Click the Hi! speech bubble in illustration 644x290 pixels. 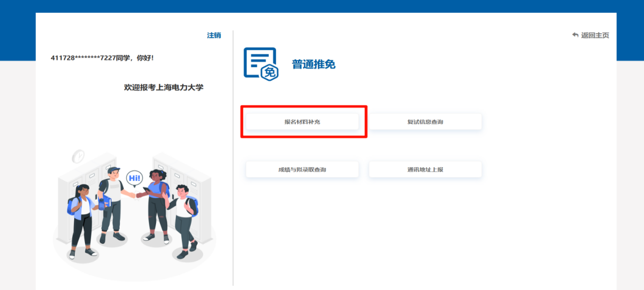[x=135, y=178]
